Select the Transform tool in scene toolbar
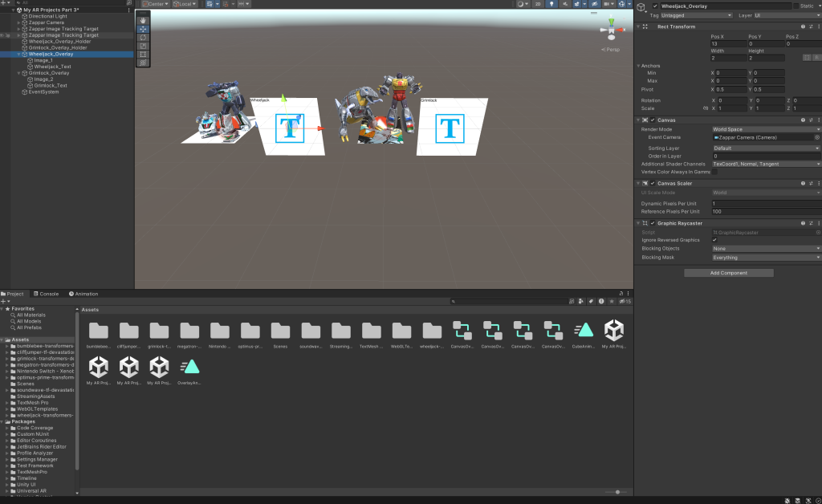This screenshot has height=504, width=822. click(x=143, y=62)
